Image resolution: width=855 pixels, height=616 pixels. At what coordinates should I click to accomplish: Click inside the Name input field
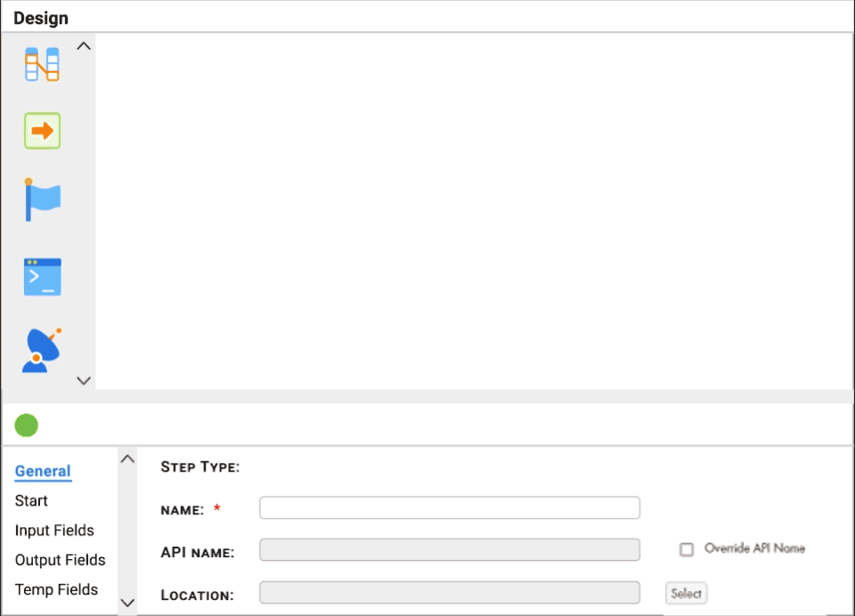448,507
